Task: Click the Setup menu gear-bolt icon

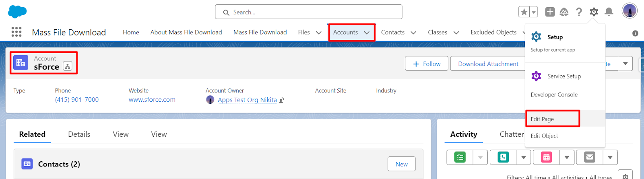Action: [x=536, y=37]
